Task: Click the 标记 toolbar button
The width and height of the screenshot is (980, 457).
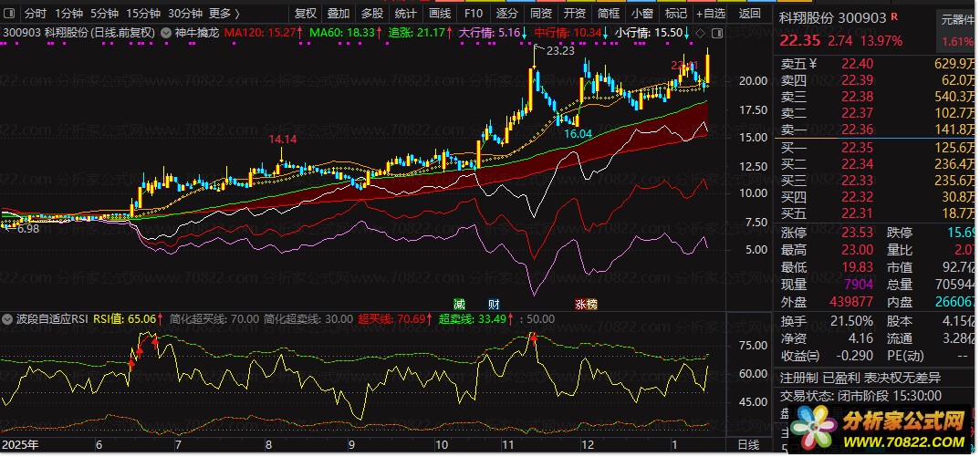Action: (x=675, y=13)
